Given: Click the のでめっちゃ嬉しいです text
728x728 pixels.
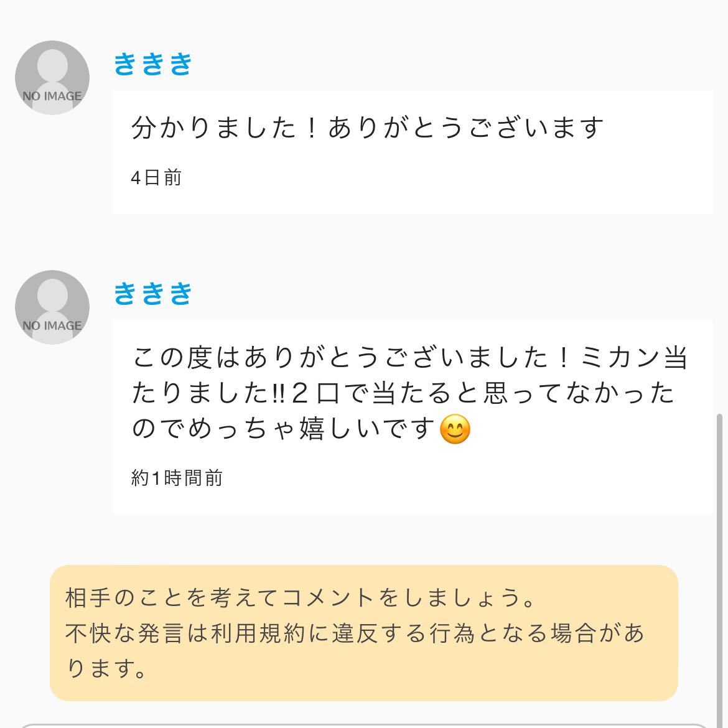Looking at the screenshot, I should coord(283,429).
